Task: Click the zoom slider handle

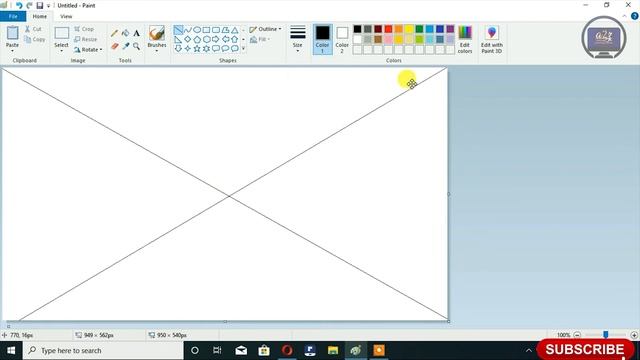Action: click(606, 335)
